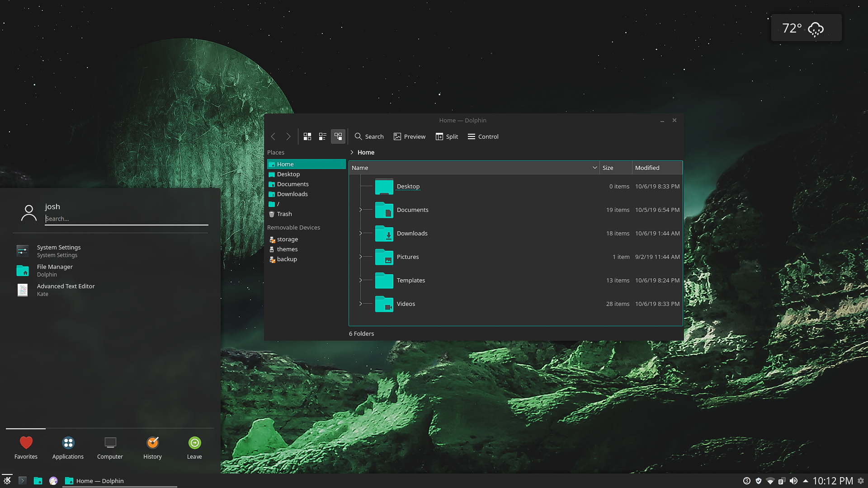Click the josh user avatar icon
868x488 pixels.
29,213
